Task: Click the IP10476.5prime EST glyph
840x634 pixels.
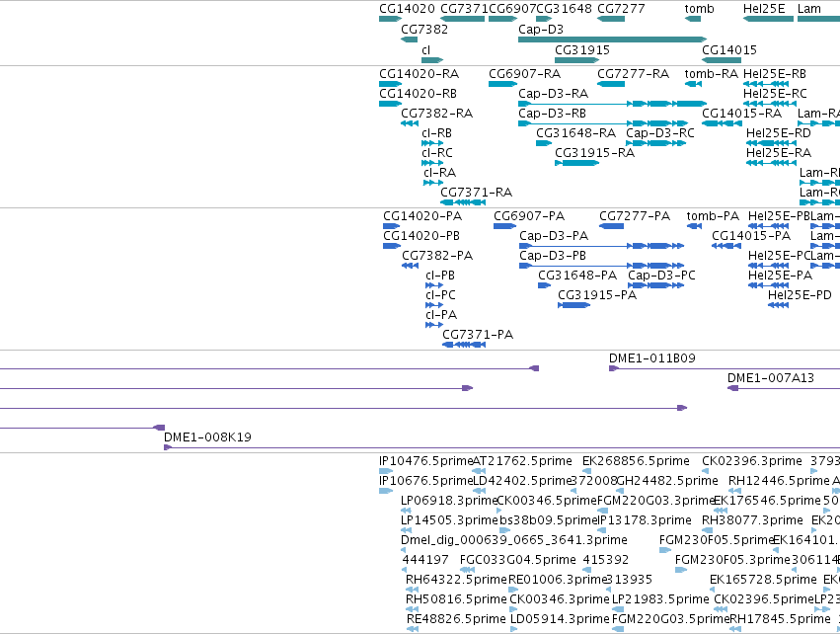Action: pos(386,471)
